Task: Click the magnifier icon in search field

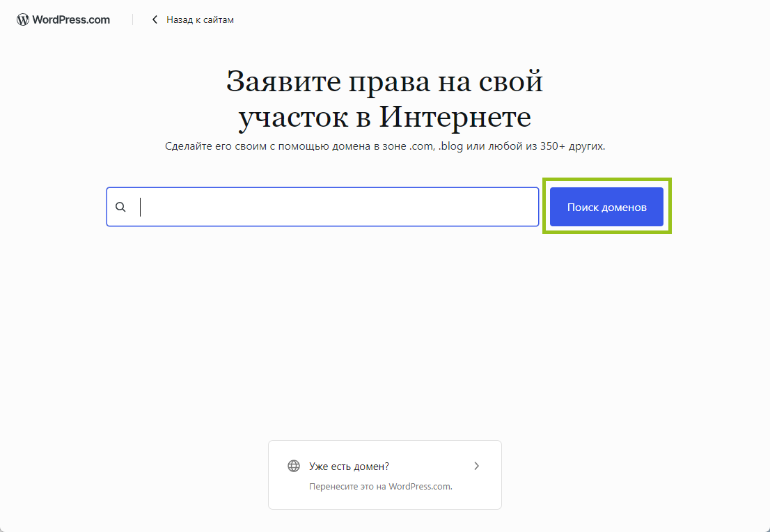Action: (x=120, y=207)
